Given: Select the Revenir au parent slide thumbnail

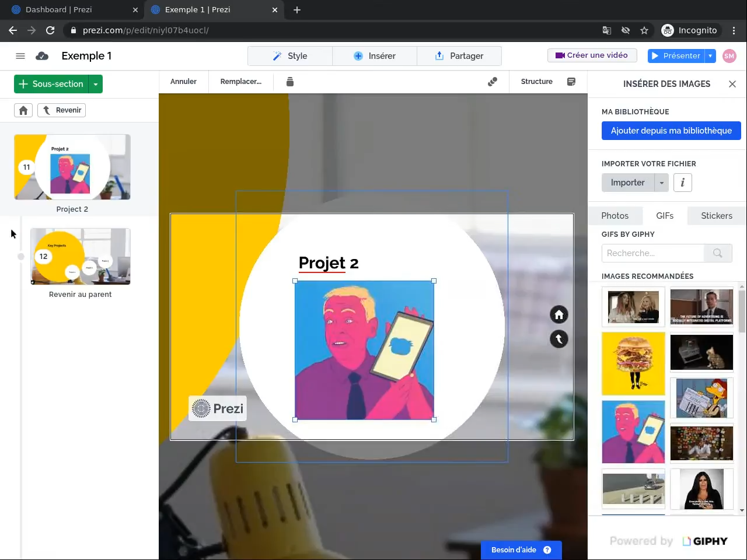Looking at the screenshot, I should [x=81, y=257].
